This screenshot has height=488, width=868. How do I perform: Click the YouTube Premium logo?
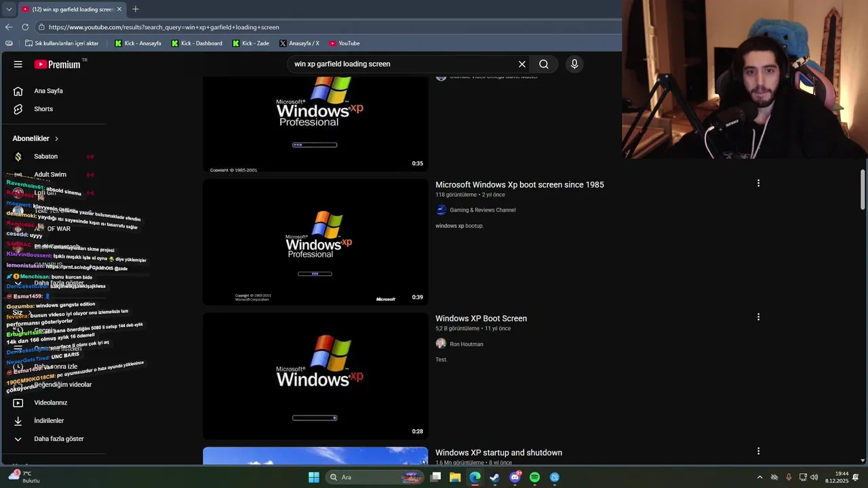pos(58,64)
